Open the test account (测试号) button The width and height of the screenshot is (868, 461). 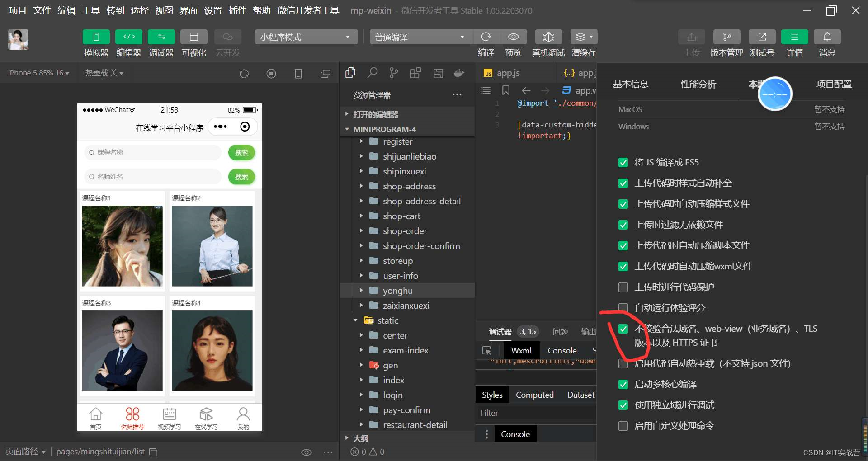point(762,37)
